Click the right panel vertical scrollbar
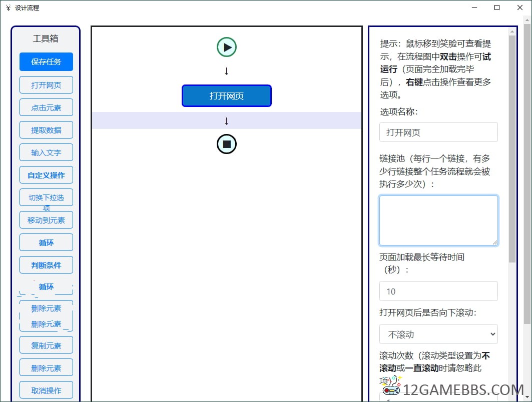532x402 pixels. click(512, 150)
